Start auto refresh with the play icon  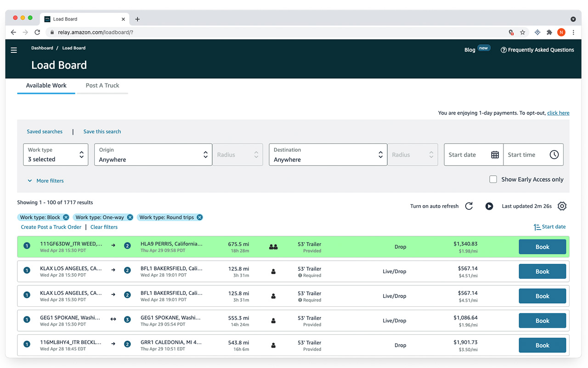[489, 206]
